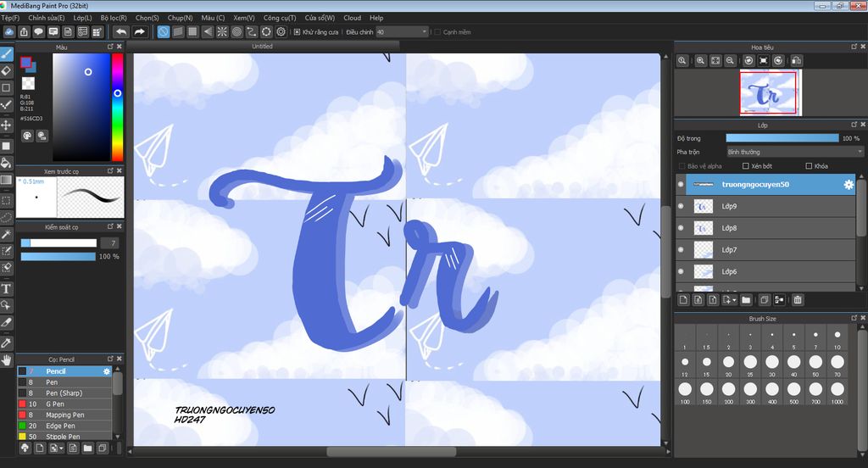Select the Eraser tool
This screenshot has height=468, width=868.
click(x=6, y=70)
